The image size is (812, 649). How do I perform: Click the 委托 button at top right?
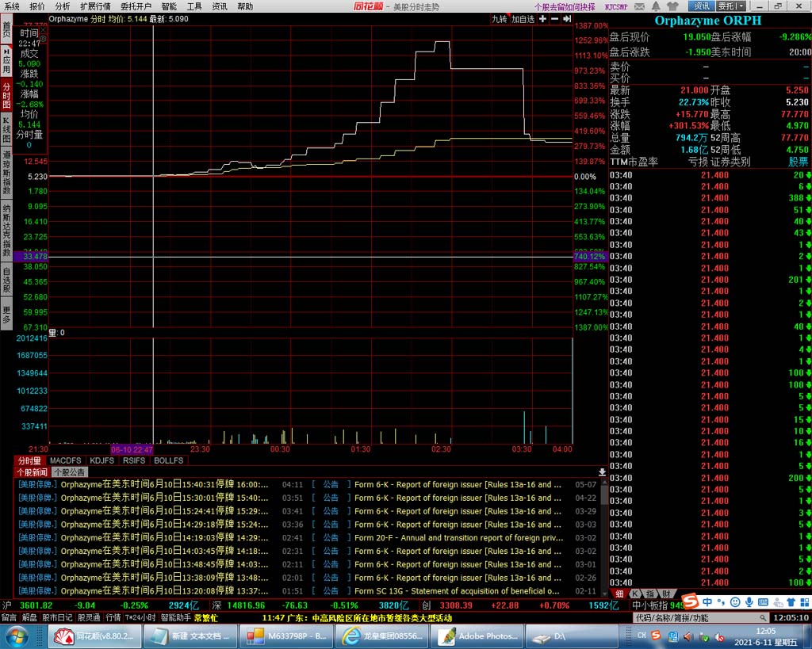726,6
